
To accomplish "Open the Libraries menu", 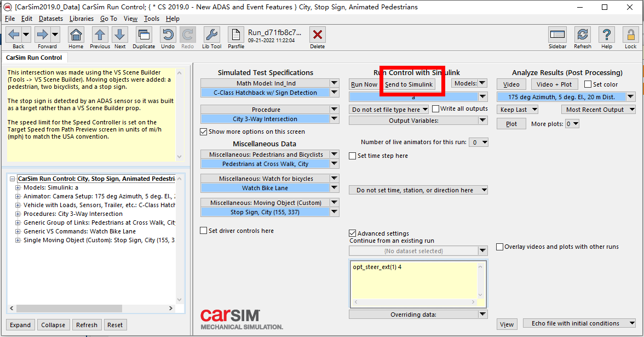I will point(81,19).
